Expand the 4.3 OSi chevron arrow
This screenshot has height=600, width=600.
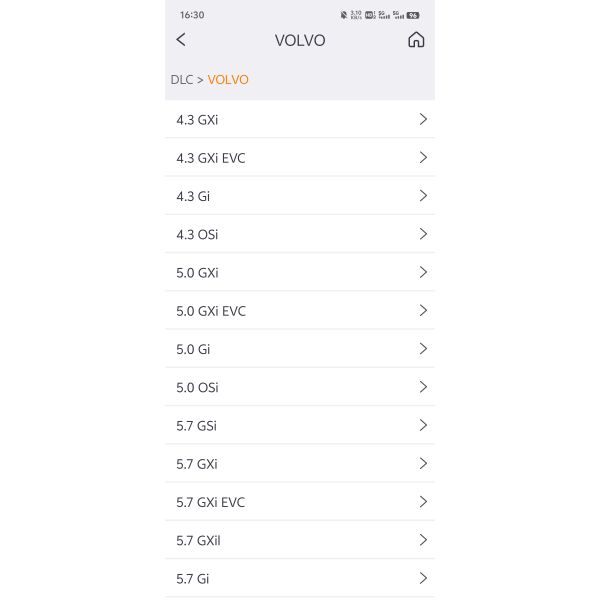tap(423, 234)
